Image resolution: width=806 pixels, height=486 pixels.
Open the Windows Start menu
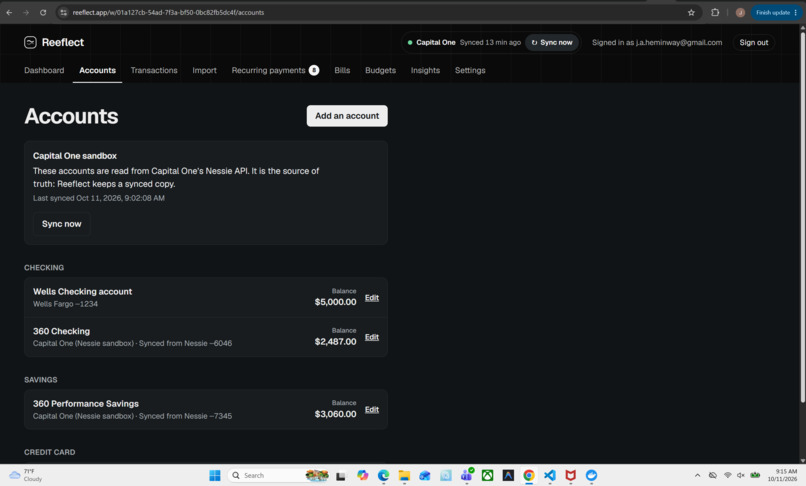click(215, 475)
